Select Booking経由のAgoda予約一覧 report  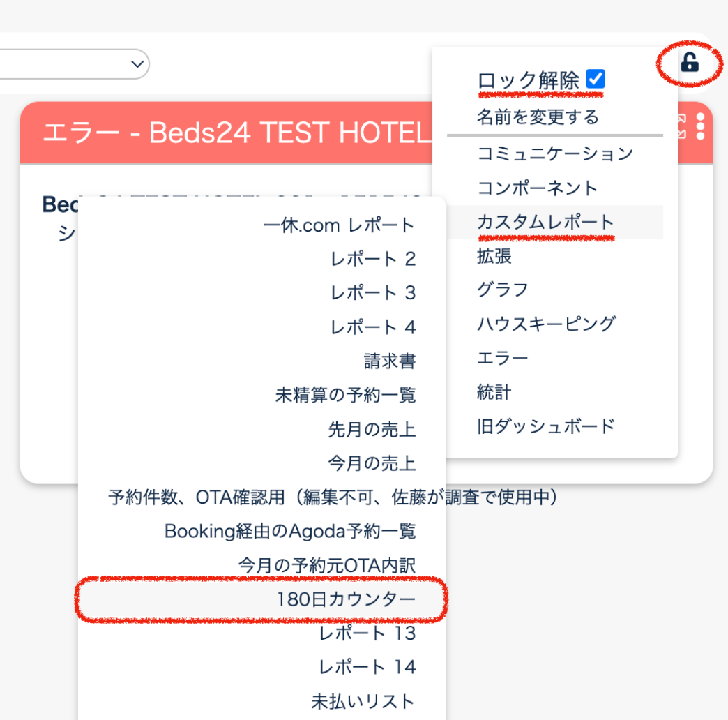click(x=290, y=532)
